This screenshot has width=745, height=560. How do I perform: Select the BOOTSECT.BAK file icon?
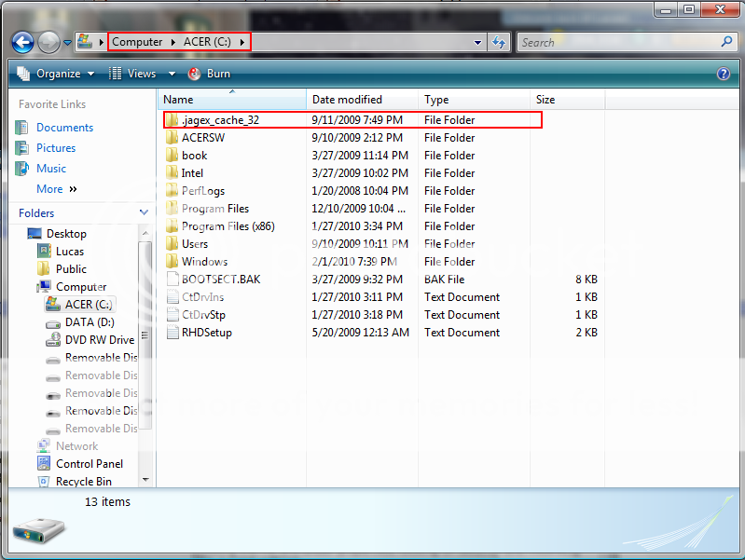172,280
